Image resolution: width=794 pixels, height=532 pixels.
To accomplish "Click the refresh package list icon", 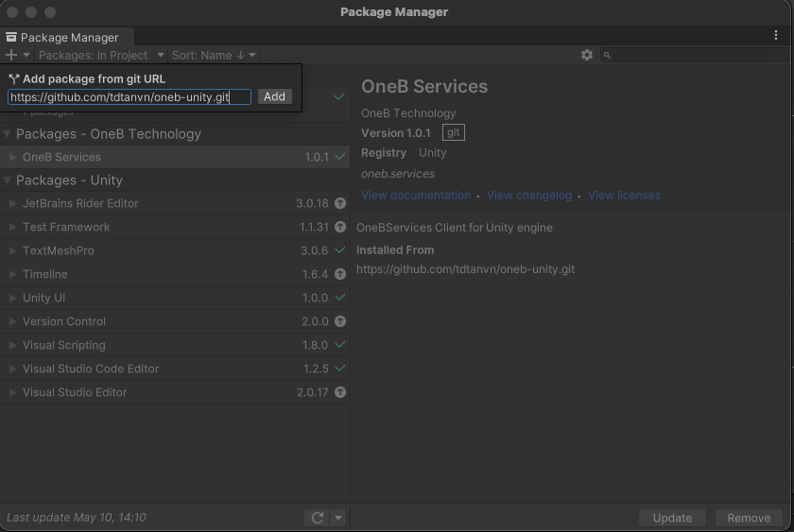I will point(318,517).
